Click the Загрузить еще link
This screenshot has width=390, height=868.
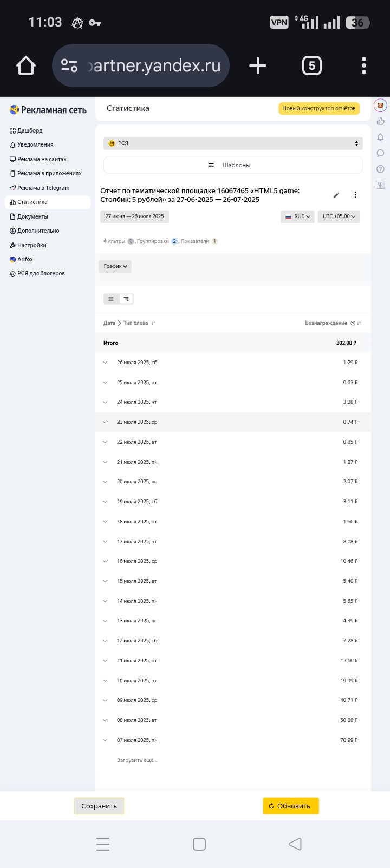pyautogui.click(x=137, y=760)
